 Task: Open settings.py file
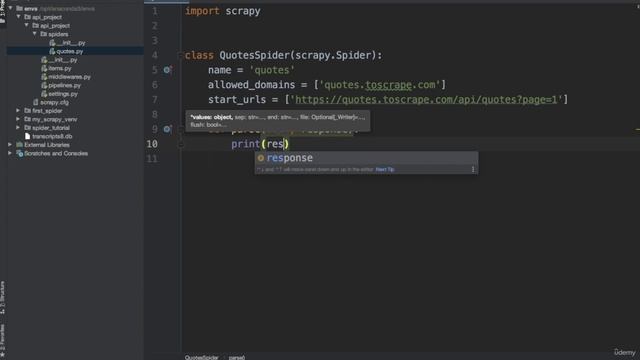[x=63, y=94]
